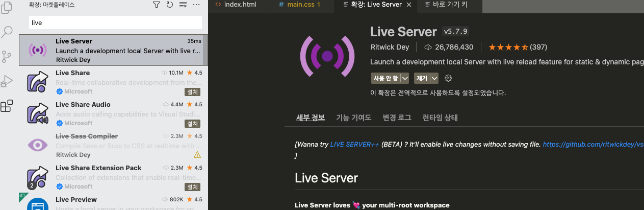Image resolution: width=644 pixels, height=210 pixels.
Task: Select the 세부 정보 details tab
Action: pyautogui.click(x=311, y=118)
